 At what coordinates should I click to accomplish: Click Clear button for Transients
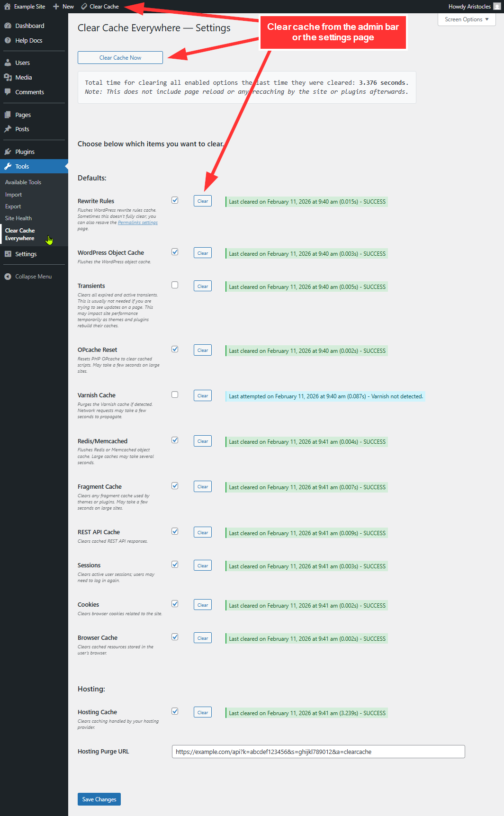click(203, 286)
